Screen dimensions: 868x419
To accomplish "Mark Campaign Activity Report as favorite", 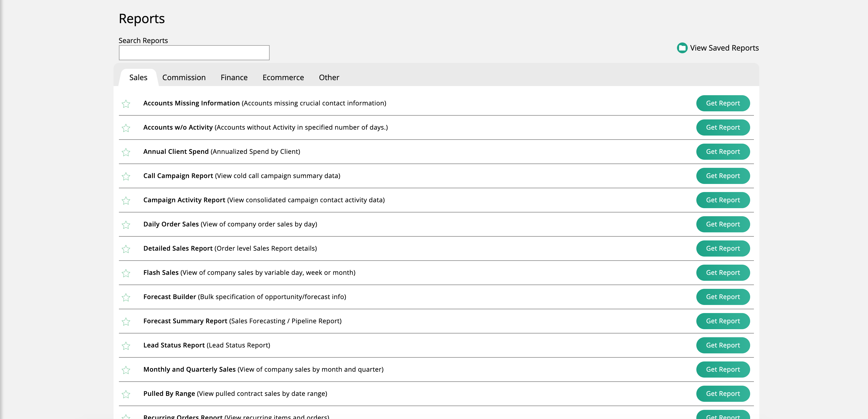I will pos(126,201).
